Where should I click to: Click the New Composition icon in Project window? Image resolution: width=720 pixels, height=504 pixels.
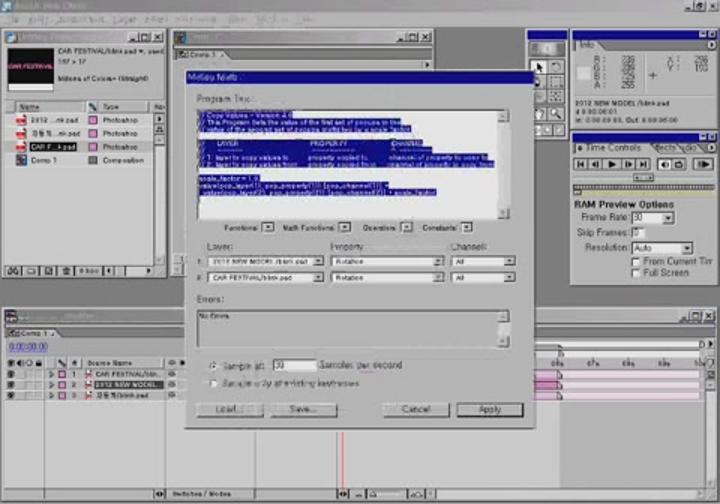49,271
